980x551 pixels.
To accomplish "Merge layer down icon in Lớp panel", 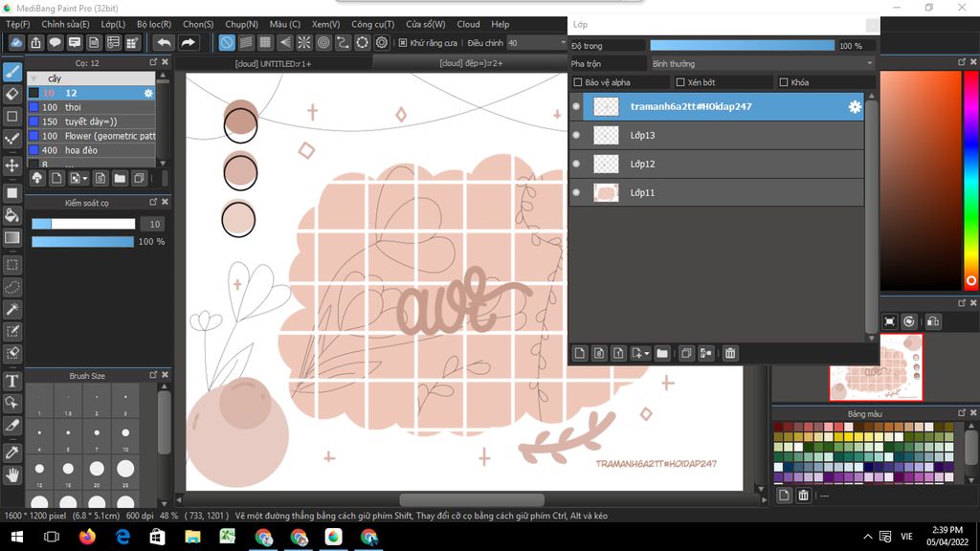I will click(705, 354).
